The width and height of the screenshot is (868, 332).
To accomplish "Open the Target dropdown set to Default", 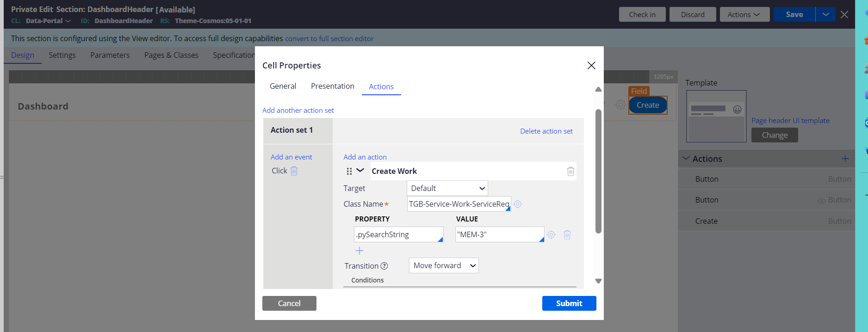I will [x=447, y=188].
